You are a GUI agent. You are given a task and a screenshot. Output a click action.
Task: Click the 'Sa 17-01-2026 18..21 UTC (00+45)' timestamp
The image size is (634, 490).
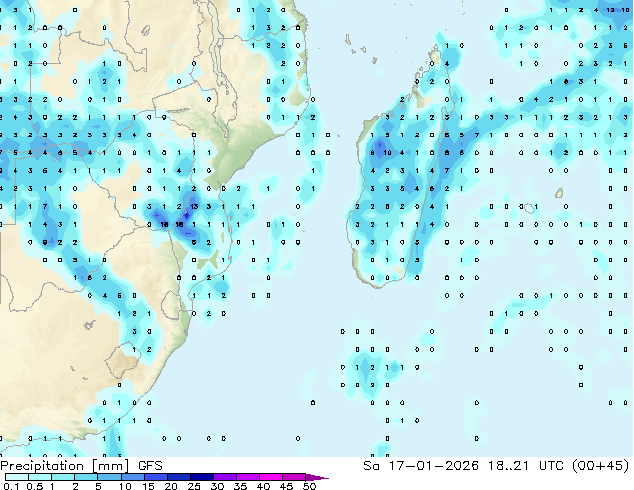(x=496, y=466)
